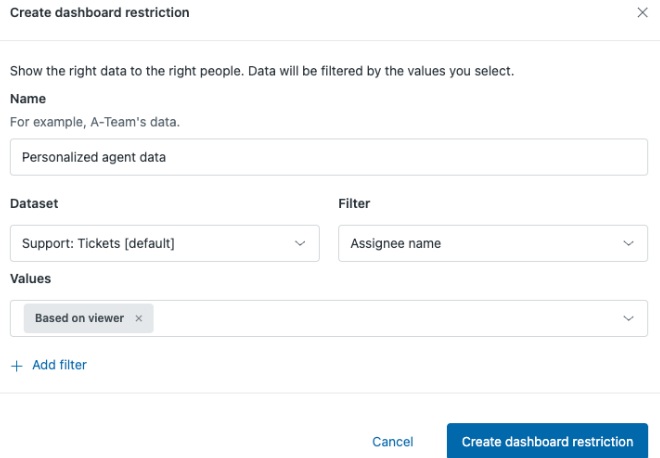The height and width of the screenshot is (458, 660).
Task: Click the A-Team's data example hint
Action: click(x=95, y=122)
